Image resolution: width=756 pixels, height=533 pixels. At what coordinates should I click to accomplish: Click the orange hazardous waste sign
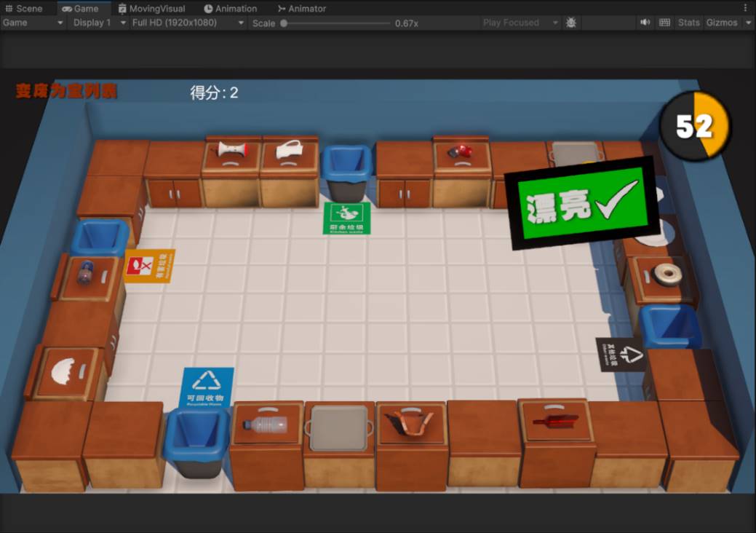pyautogui.click(x=149, y=266)
